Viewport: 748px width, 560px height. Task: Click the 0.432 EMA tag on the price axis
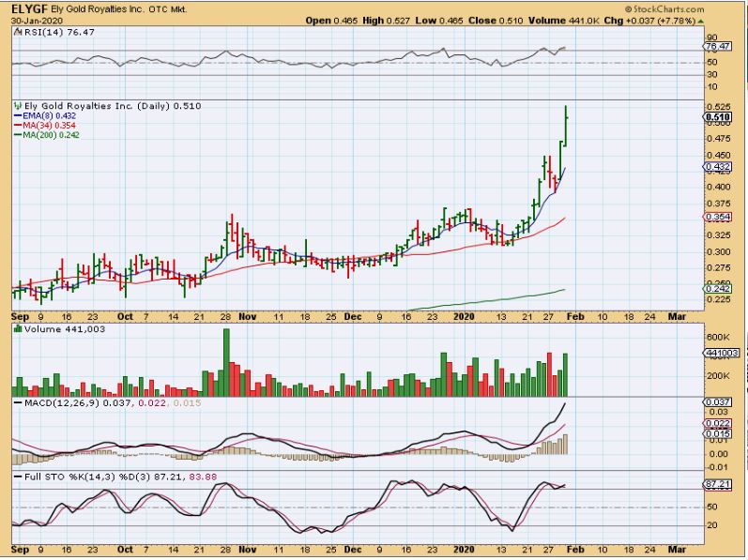click(x=717, y=166)
